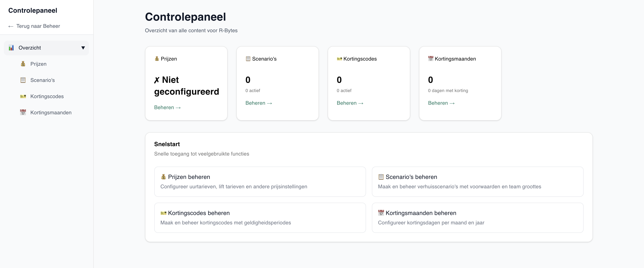The image size is (644, 268).
Task: Click Beheren on the Scenario's card
Action: click(258, 103)
